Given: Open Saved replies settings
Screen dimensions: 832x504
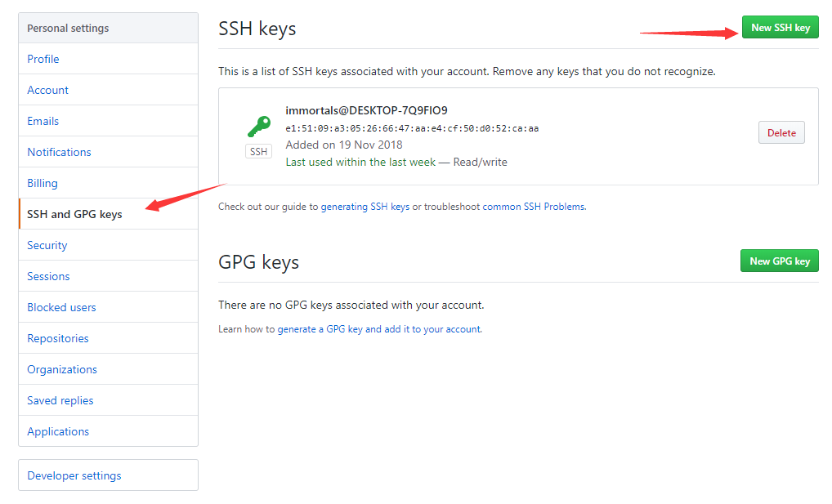Looking at the screenshot, I should pos(60,400).
